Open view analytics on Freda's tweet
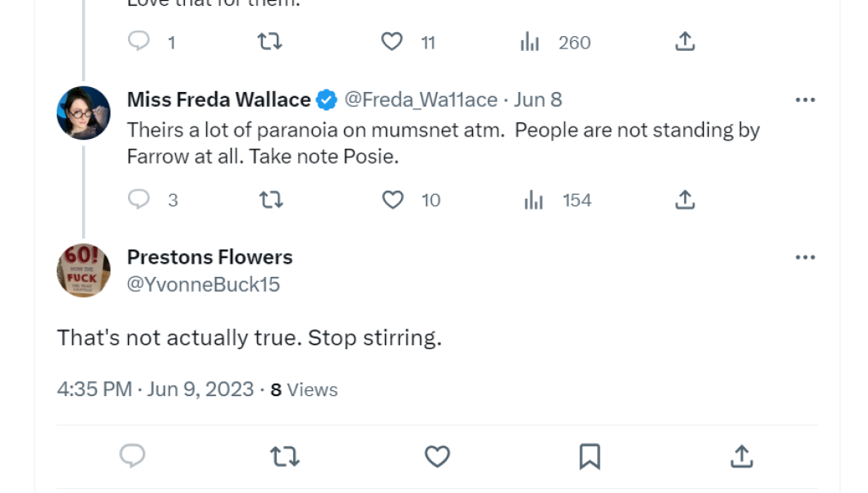868x493 pixels. (532, 199)
